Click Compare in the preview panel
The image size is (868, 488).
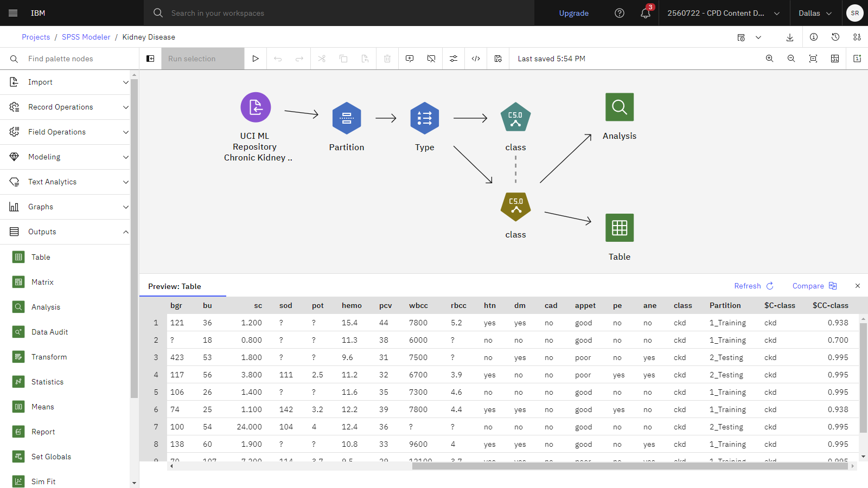[x=815, y=286]
